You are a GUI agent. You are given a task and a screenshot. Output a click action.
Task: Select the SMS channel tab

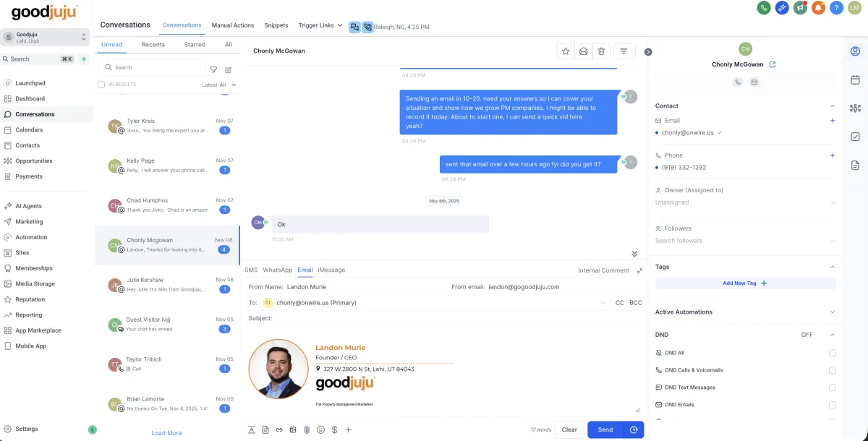coord(251,270)
